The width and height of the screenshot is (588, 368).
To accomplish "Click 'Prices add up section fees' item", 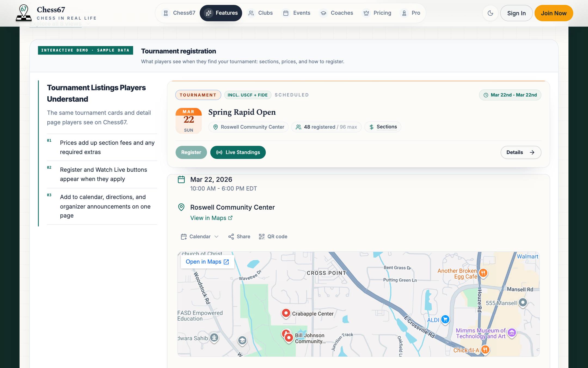I will pos(102,147).
